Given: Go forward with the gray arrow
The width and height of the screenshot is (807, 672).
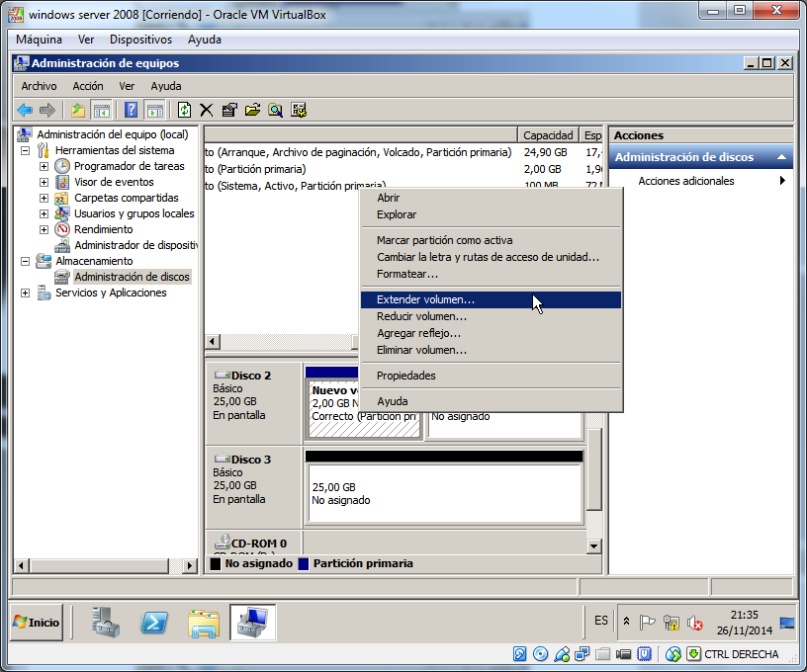Looking at the screenshot, I should [47, 110].
